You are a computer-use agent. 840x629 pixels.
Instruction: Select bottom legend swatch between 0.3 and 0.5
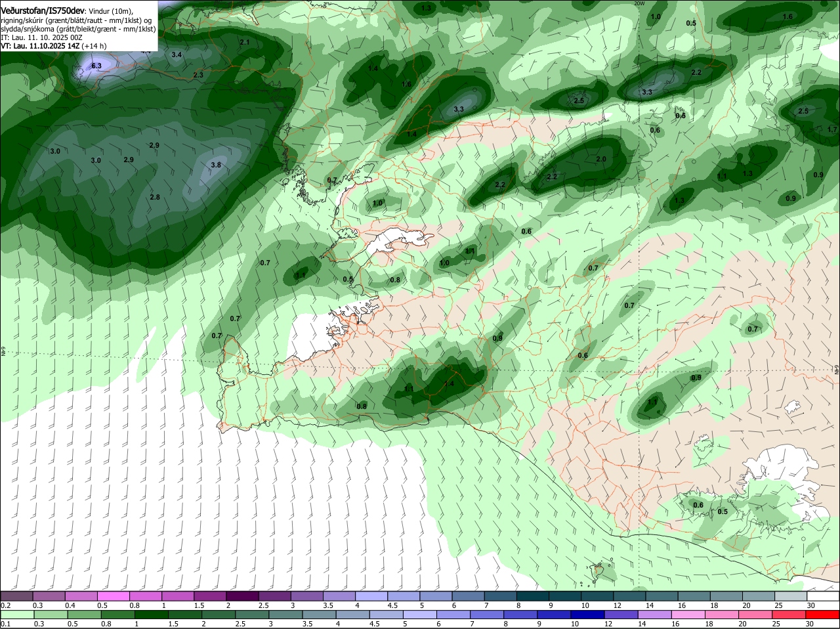click(x=49, y=615)
